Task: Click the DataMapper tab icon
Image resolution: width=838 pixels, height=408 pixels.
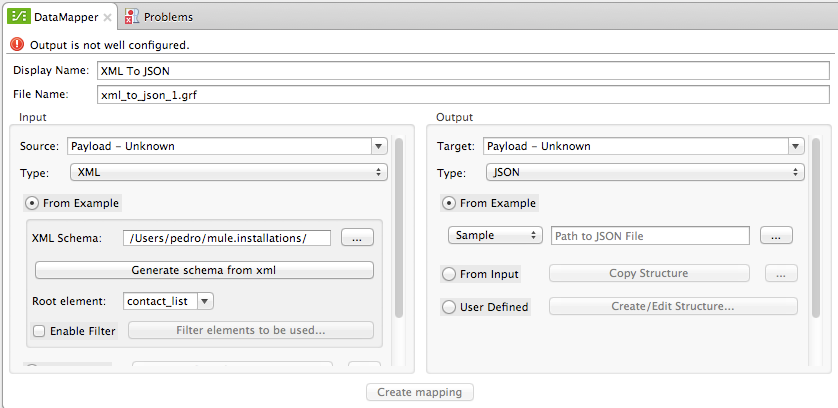Action: [x=18, y=17]
